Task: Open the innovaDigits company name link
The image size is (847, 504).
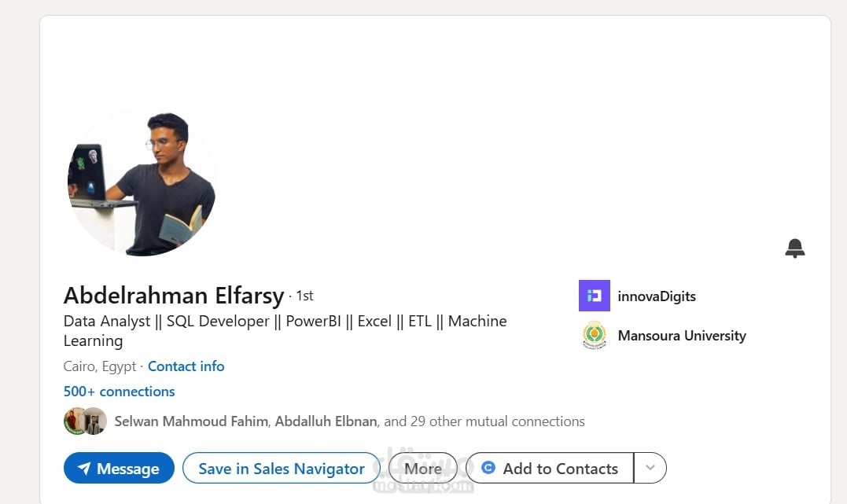Action: 657,296
